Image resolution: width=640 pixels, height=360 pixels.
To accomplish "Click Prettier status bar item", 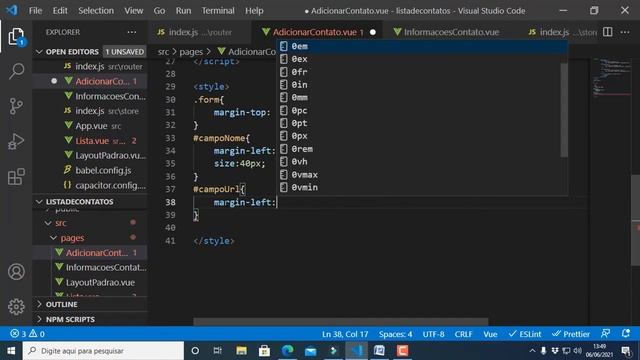I will click(x=571, y=334).
